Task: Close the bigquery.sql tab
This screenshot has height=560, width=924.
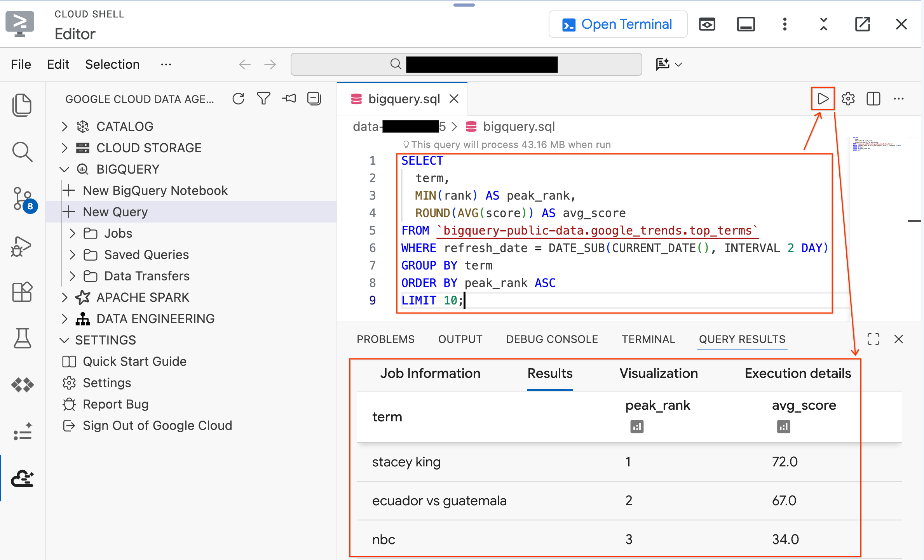Action: point(454,99)
